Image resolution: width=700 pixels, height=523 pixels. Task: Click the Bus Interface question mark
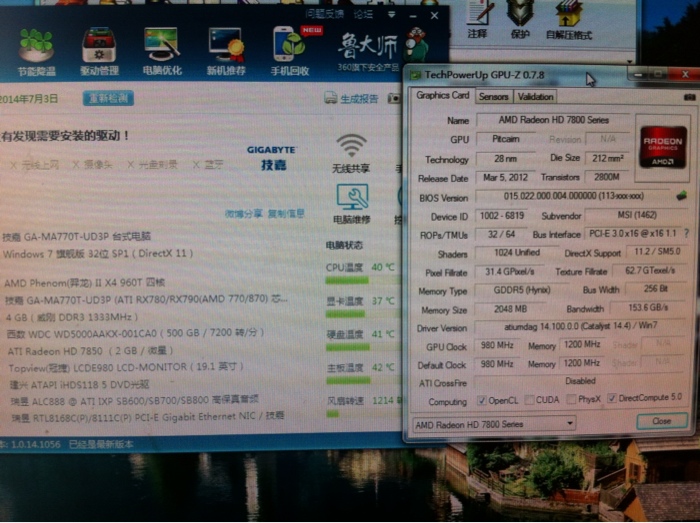click(x=686, y=233)
